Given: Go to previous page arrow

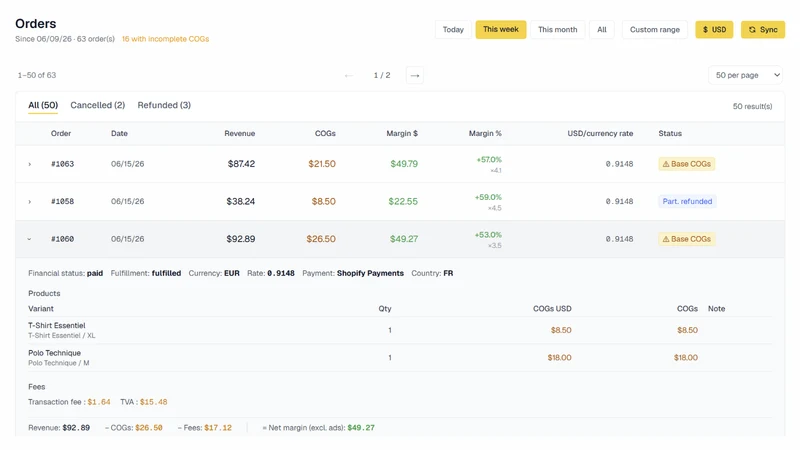Looking at the screenshot, I should click(349, 76).
